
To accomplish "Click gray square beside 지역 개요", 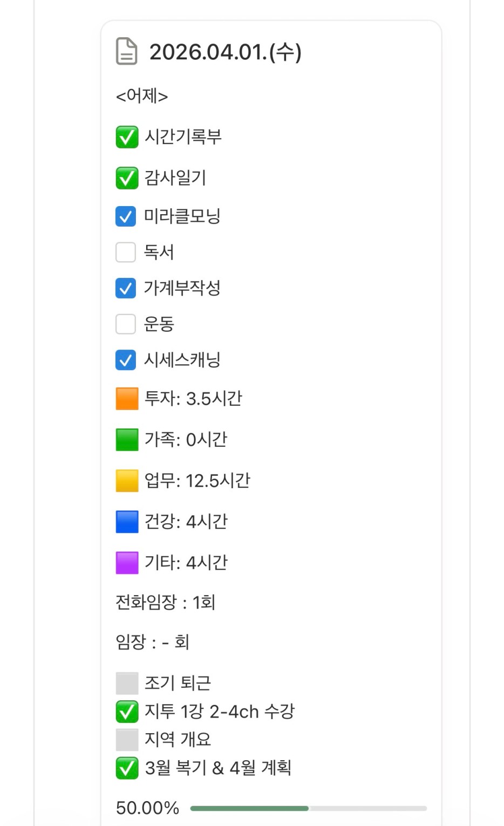I will click(127, 740).
